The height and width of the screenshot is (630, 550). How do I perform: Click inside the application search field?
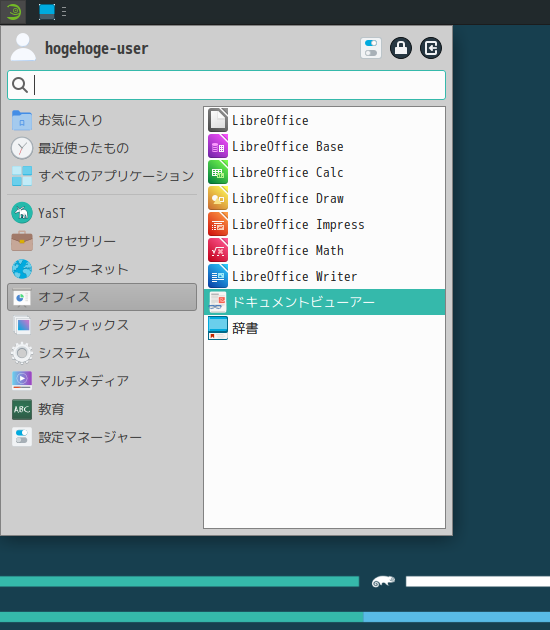[227, 85]
